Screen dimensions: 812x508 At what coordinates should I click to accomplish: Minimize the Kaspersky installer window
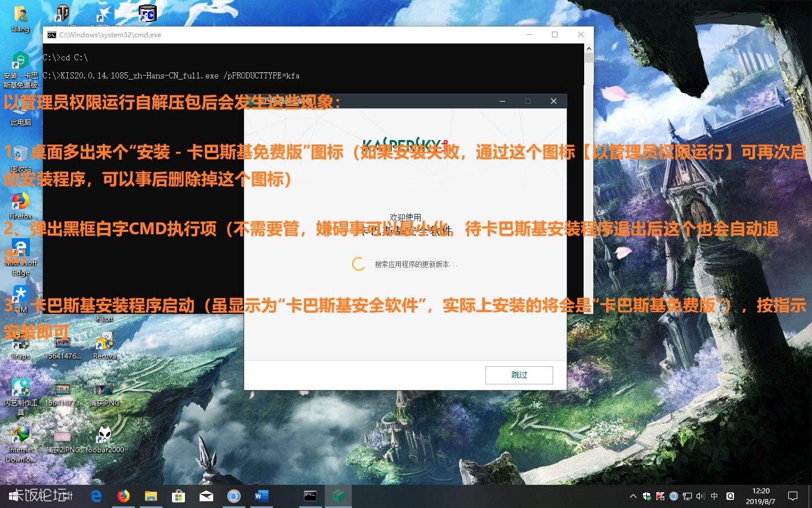pyautogui.click(x=502, y=101)
